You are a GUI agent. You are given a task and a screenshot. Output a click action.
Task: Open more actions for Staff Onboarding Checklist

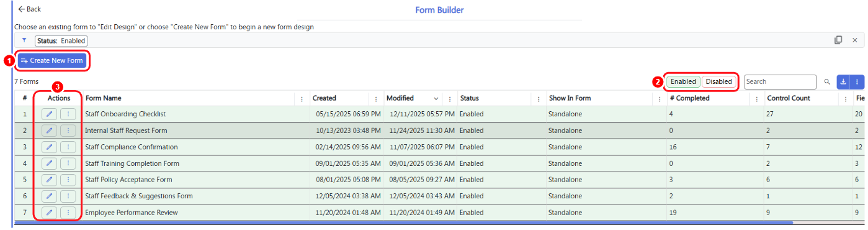pos(68,114)
